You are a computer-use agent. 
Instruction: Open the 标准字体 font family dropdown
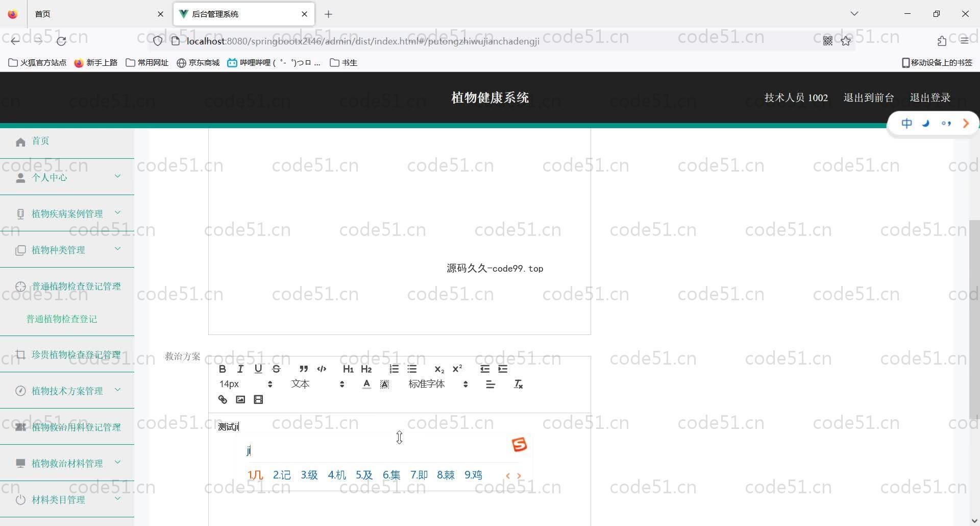(x=438, y=384)
